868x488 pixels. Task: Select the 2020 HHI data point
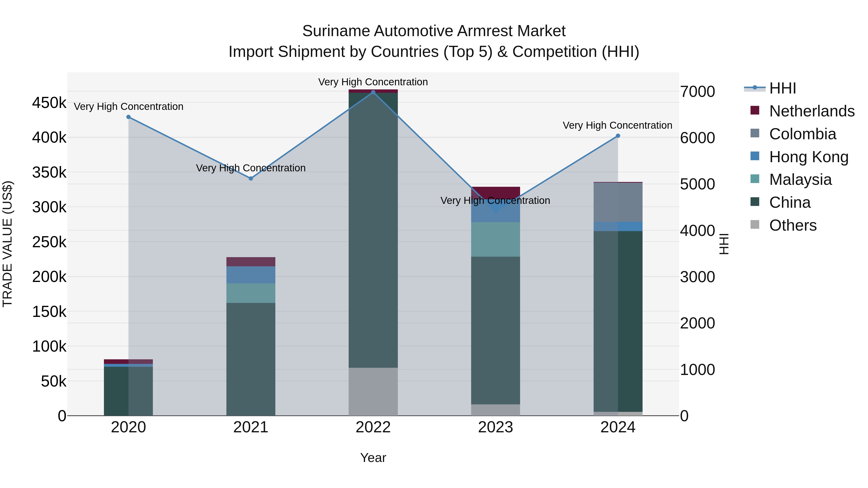(128, 117)
